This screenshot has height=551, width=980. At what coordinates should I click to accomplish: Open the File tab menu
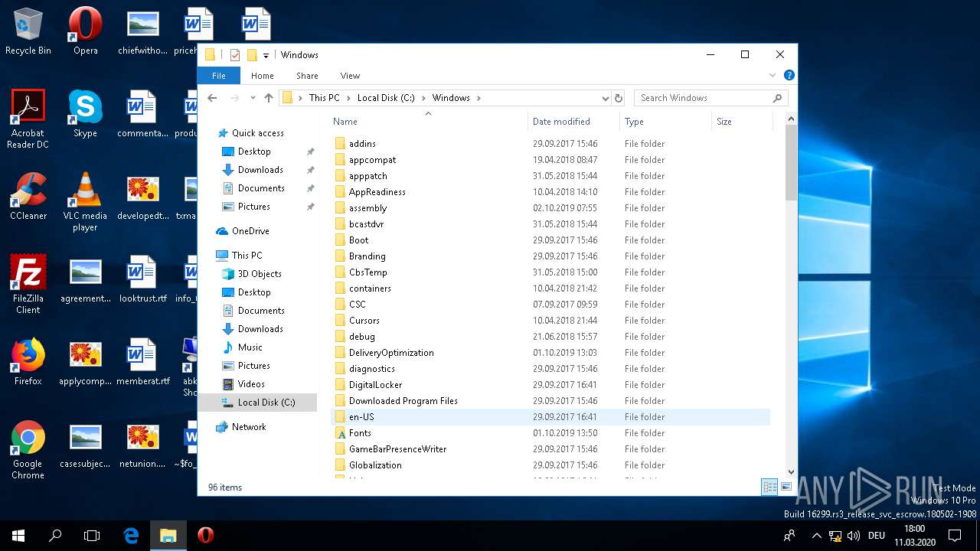[219, 76]
